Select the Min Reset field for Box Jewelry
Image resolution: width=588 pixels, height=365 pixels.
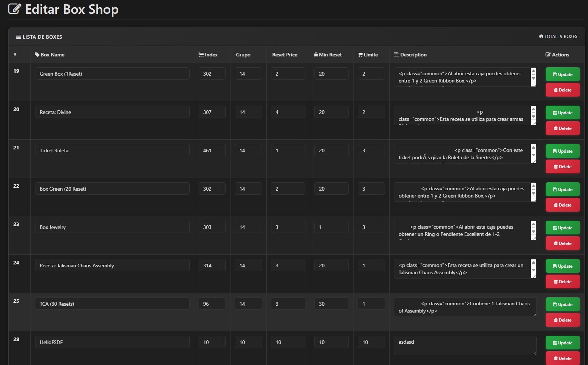tap(331, 227)
